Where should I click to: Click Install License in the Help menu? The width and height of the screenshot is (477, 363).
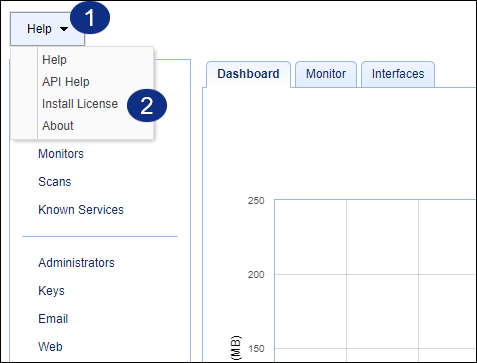click(x=80, y=104)
